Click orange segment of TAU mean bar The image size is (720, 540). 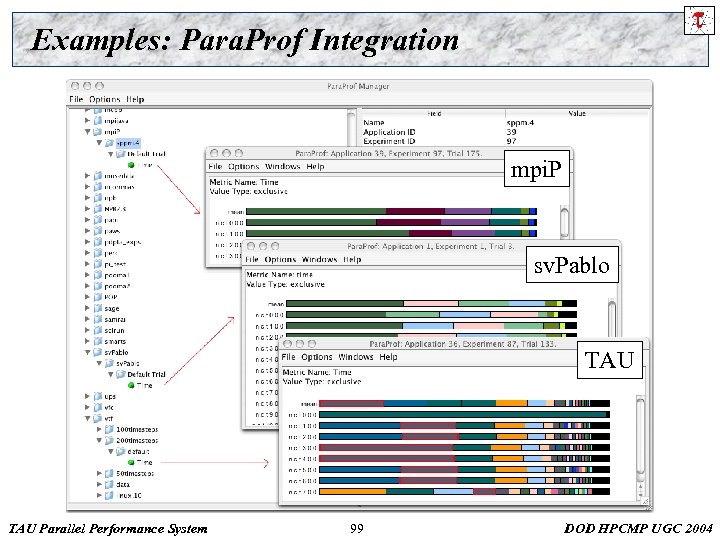tap(512, 403)
